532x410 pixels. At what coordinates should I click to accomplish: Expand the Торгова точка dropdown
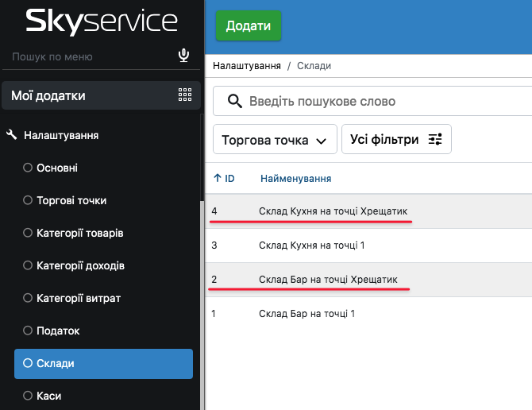275,140
